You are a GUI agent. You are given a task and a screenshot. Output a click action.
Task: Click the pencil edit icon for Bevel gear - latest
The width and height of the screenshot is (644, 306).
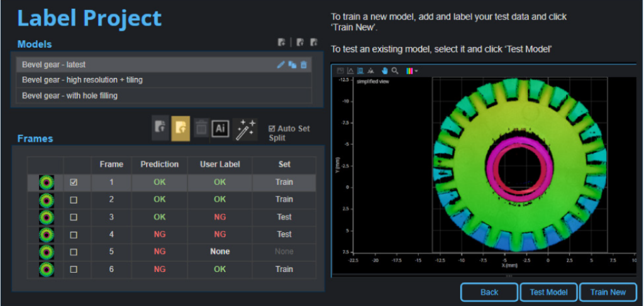pos(281,65)
